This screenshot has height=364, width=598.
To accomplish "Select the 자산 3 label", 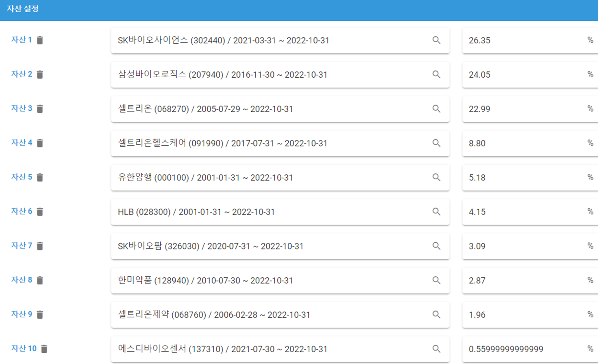I will (x=22, y=108).
